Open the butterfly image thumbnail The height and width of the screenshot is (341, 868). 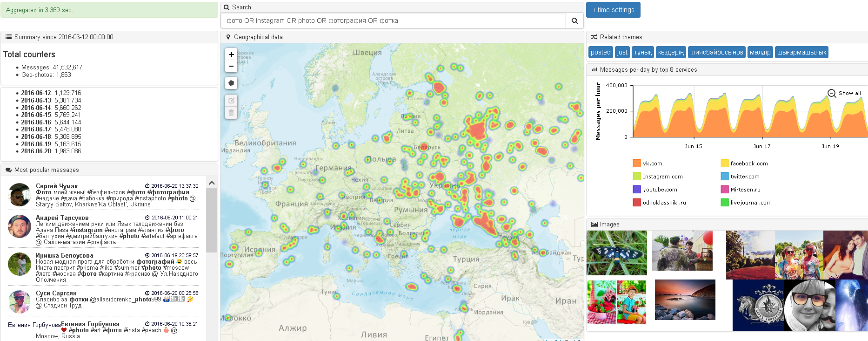[617, 253]
